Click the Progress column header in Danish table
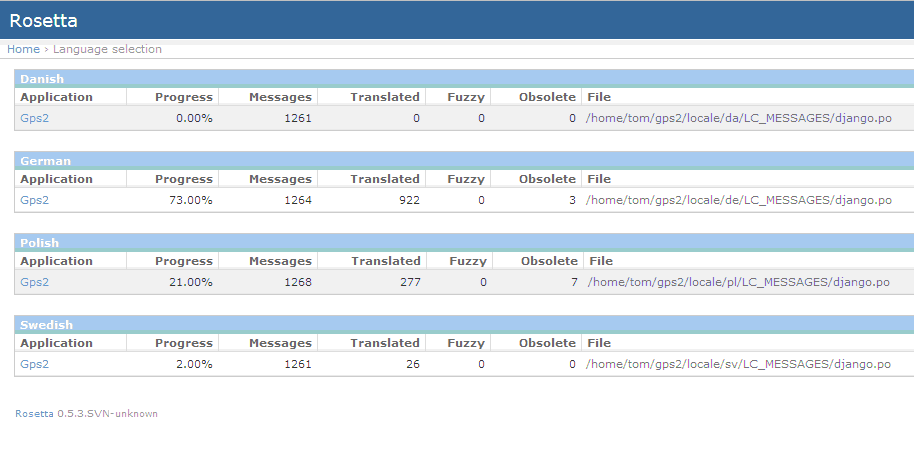 183,97
